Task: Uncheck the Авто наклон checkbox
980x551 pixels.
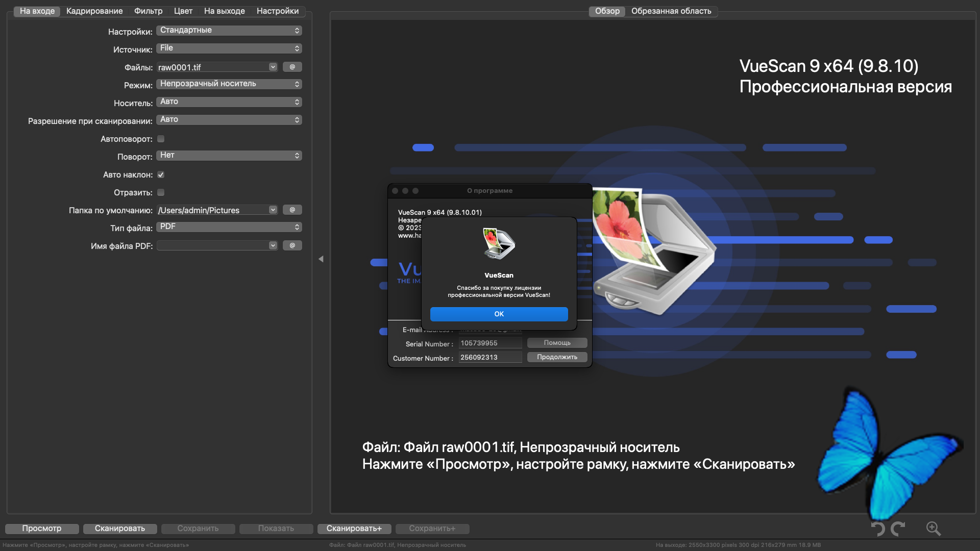Action: click(x=161, y=174)
